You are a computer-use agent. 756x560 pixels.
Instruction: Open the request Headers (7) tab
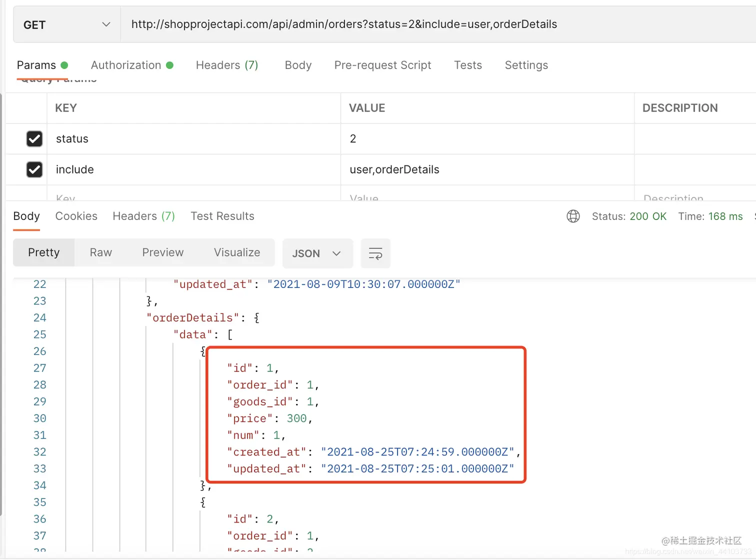[x=227, y=65]
